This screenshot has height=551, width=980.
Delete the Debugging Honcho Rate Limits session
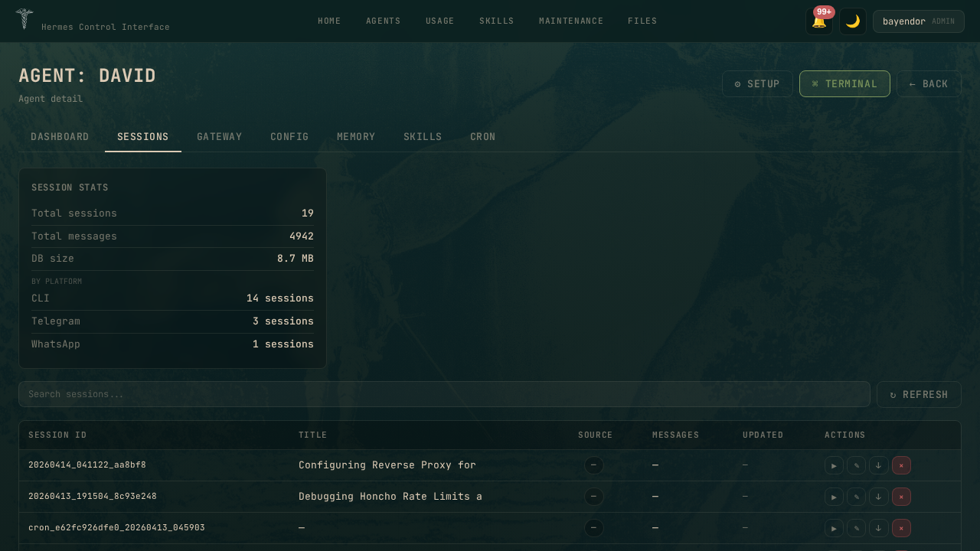tap(901, 497)
